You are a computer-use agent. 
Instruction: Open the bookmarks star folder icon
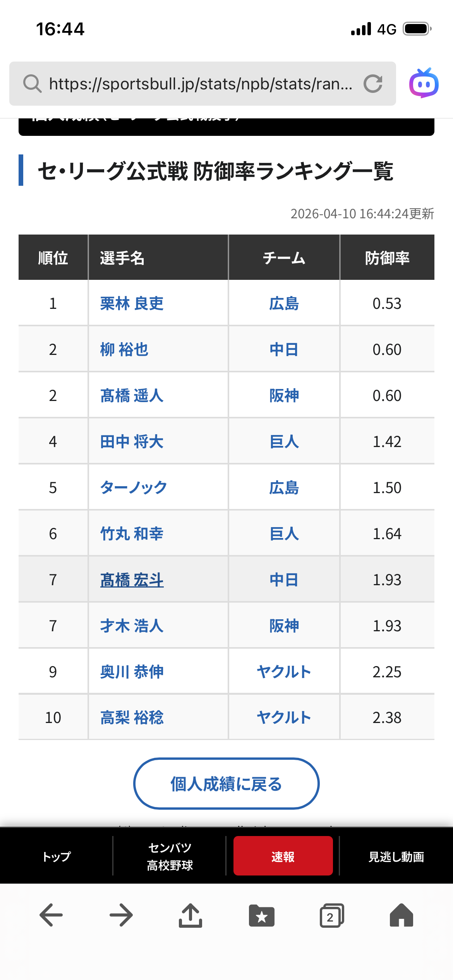click(x=262, y=916)
